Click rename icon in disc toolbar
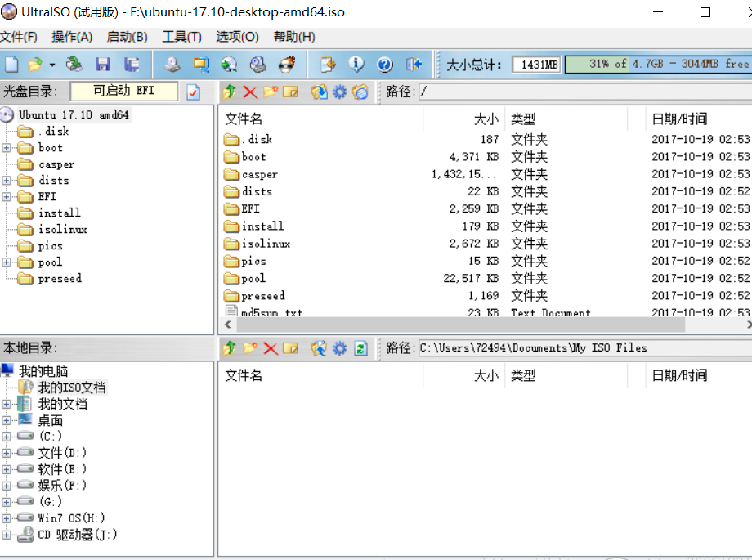The width and height of the screenshot is (752, 560). click(x=291, y=92)
